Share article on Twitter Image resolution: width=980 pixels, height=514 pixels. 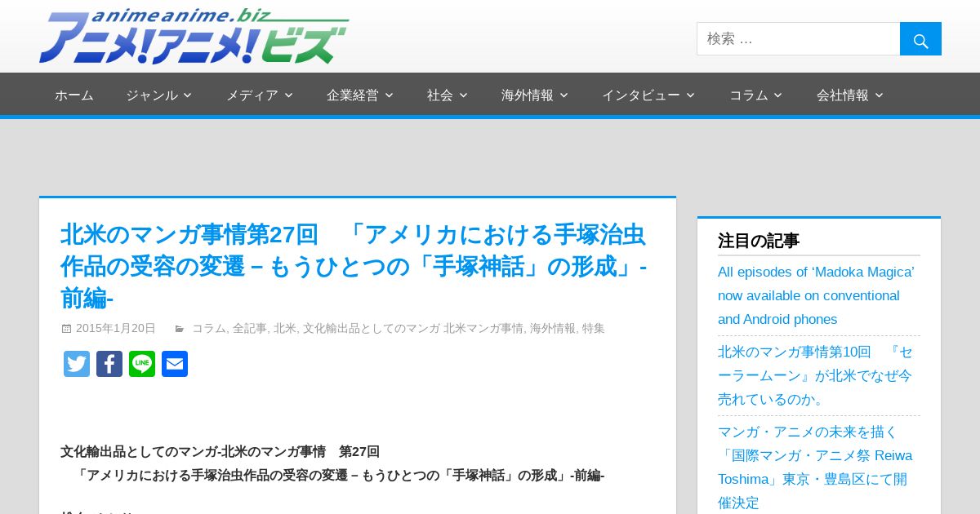77,364
